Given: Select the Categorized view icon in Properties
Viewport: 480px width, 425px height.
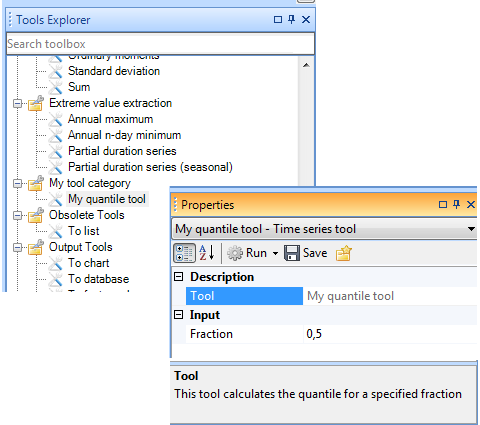Looking at the screenshot, I should coord(184,253).
